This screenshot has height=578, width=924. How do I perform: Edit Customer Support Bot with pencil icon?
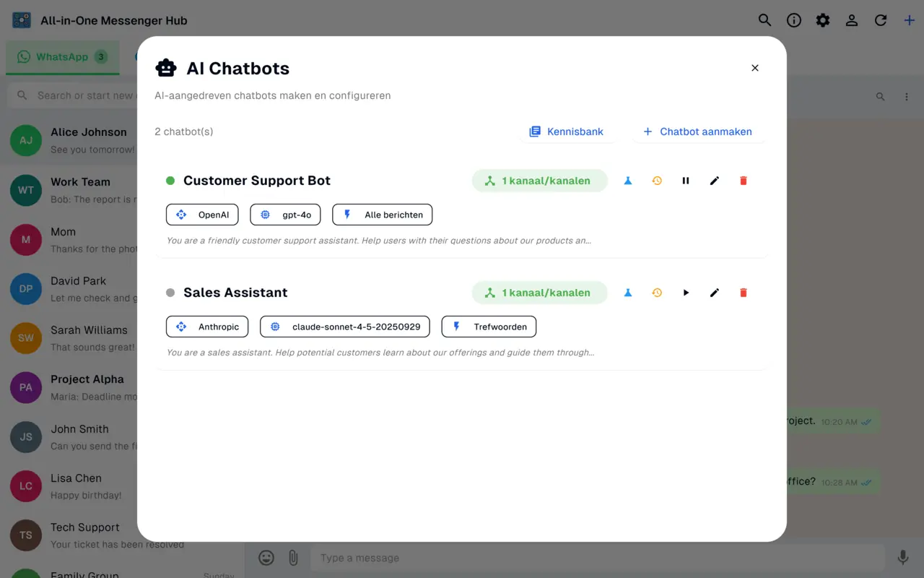[715, 181]
